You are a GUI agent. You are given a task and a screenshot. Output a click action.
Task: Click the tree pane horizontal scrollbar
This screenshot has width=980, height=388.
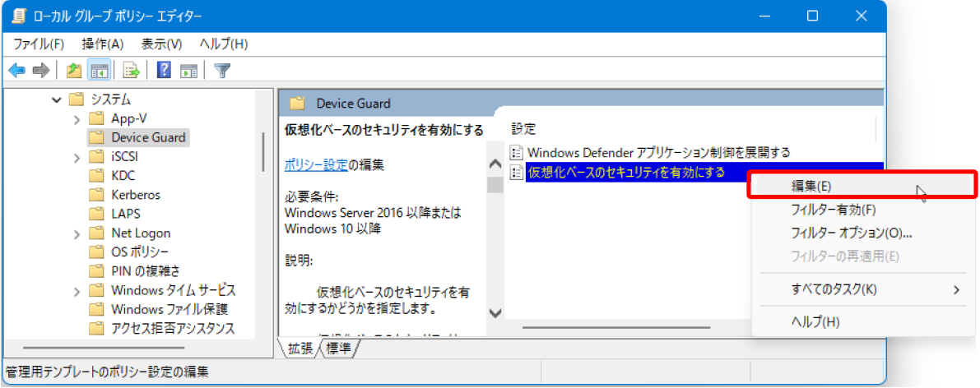105,348
